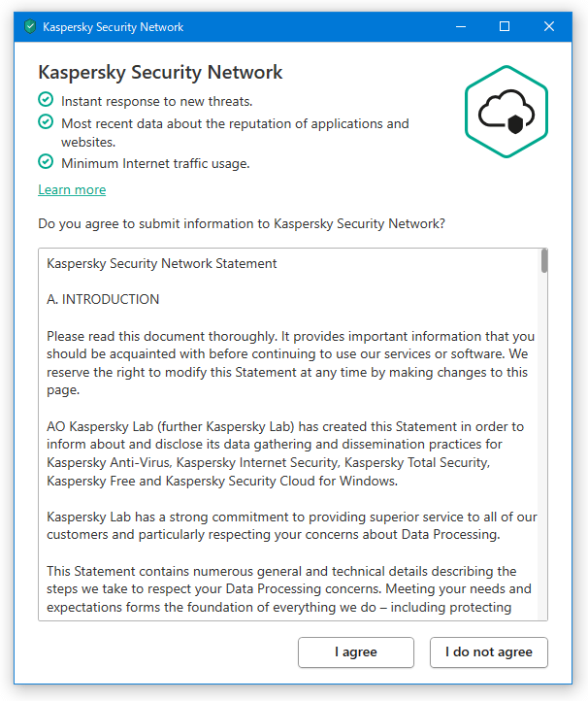Click the Kaspersky Security Network heading

160,73
